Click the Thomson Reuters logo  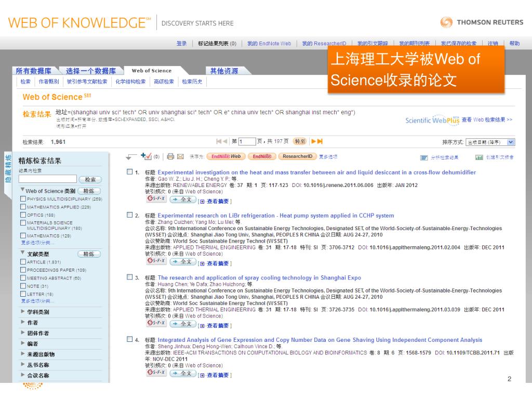tap(482, 22)
